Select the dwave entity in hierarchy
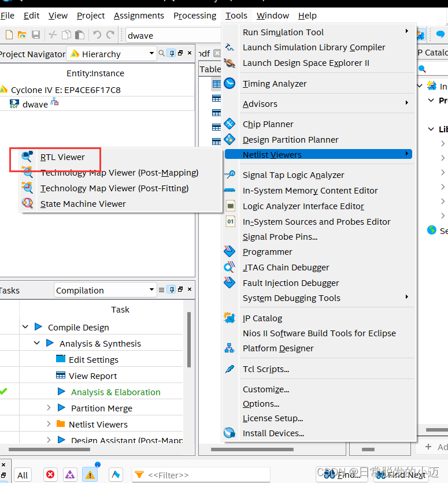This screenshot has height=483, width=448. point(35,104)
